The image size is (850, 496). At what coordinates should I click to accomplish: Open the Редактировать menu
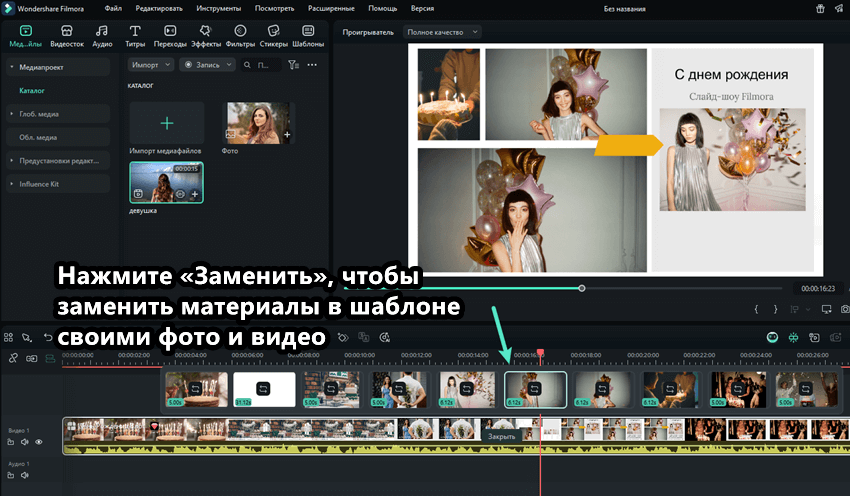coord(159,8)
